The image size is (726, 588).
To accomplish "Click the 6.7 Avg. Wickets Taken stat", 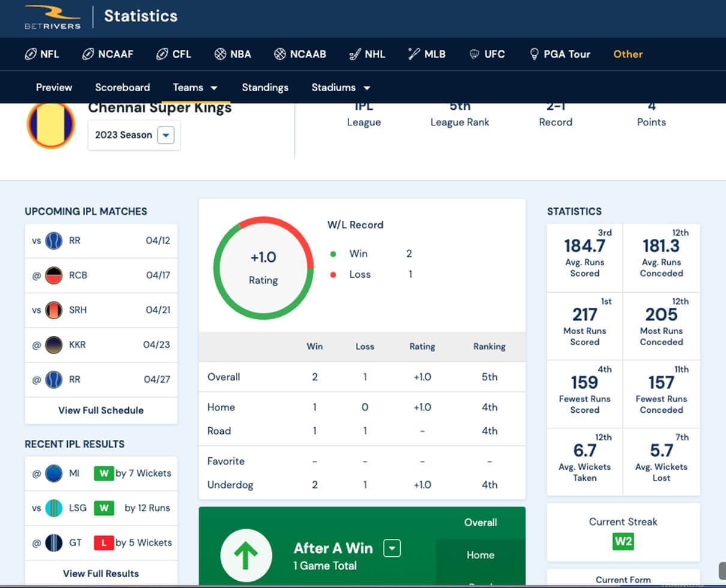I will tap(585, 462).
